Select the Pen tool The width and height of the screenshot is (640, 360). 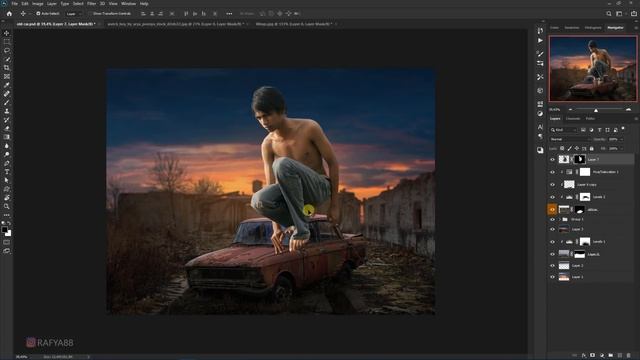pos(7,163)
